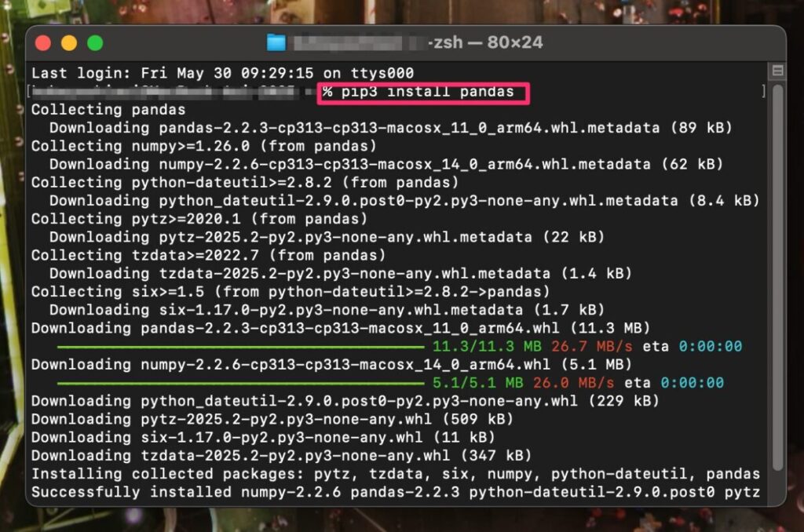Click the split pane icon above scrollbar
Viewport: 804px width, 532px height.
point(777,71)
